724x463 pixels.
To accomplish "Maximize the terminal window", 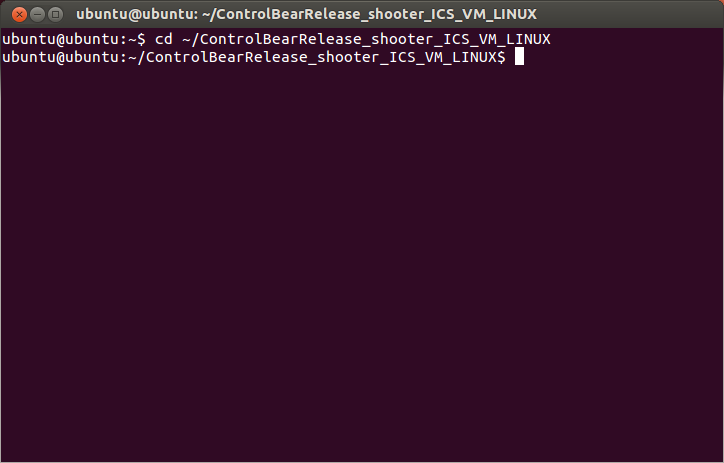I will 55,14.
